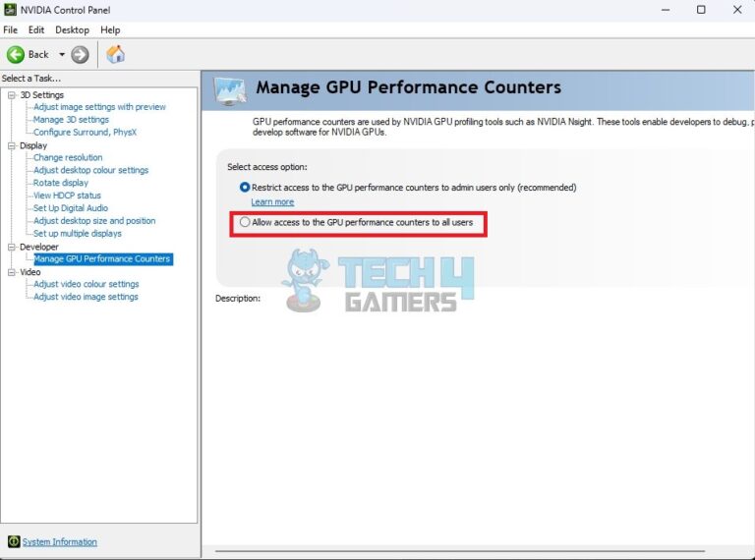The height and width of the screenshot is (560, 755).
Task: Go to Change resolution in the tree
Action: [x=68, y=157]
